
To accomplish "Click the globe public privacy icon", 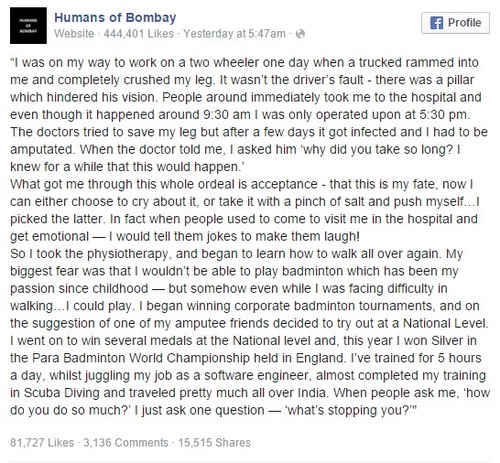I will [x=300, y=34].
